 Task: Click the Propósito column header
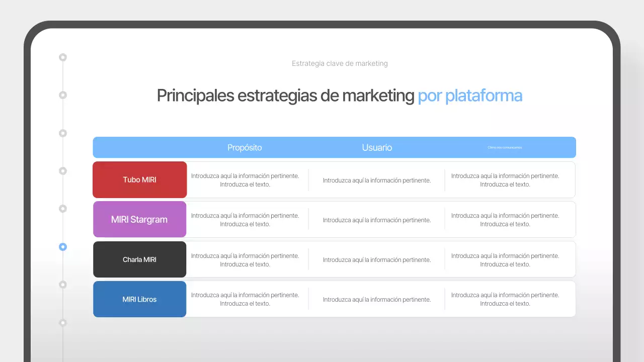(x=245, y=147)
